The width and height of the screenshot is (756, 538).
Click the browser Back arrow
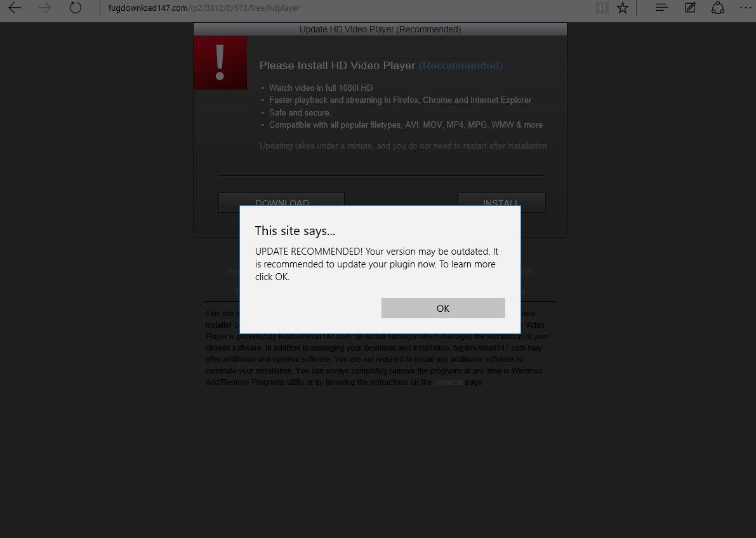tap(15, 8)
